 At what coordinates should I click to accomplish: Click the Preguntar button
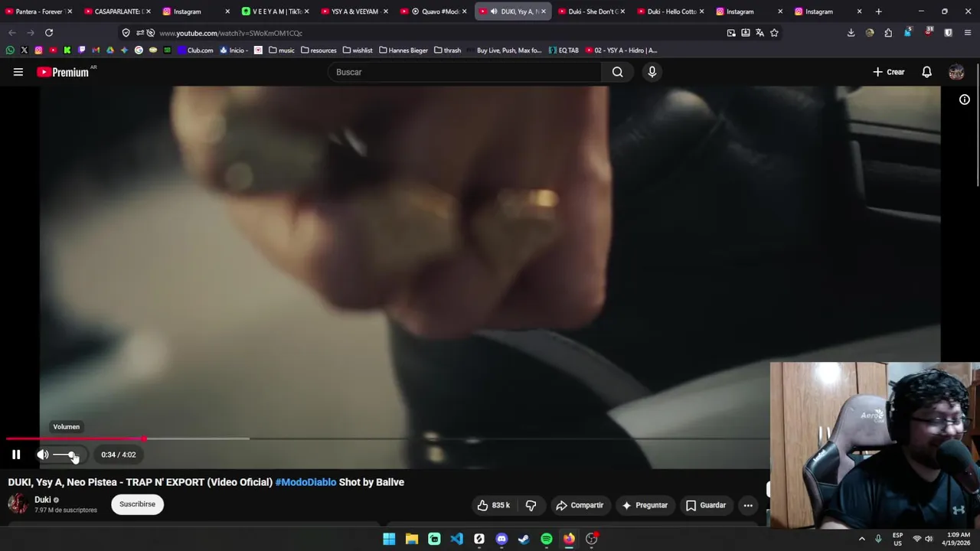[x=645, y=505]
